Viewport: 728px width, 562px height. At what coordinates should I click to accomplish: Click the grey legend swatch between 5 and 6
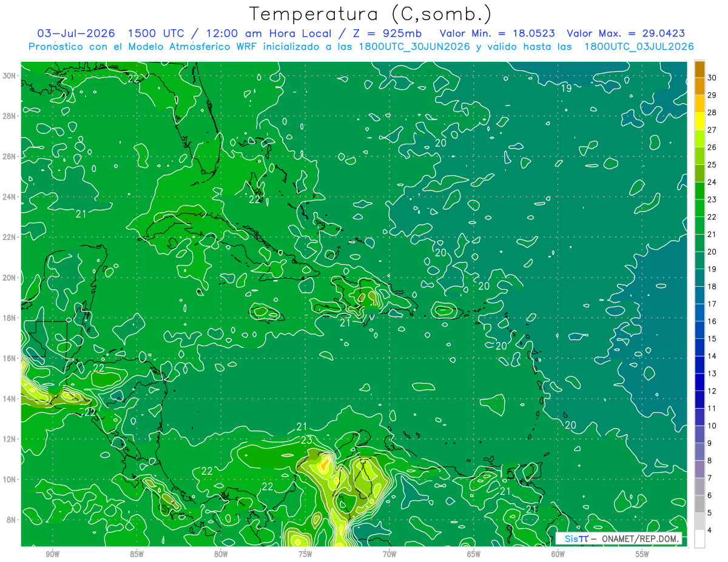pos(699,504)
